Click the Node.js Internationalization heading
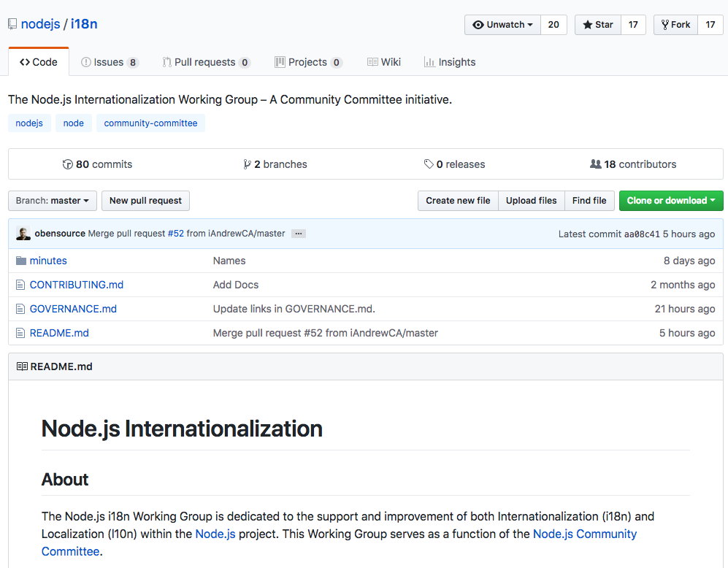Viewport: 728px width, 568px height. tap(182, 429)
